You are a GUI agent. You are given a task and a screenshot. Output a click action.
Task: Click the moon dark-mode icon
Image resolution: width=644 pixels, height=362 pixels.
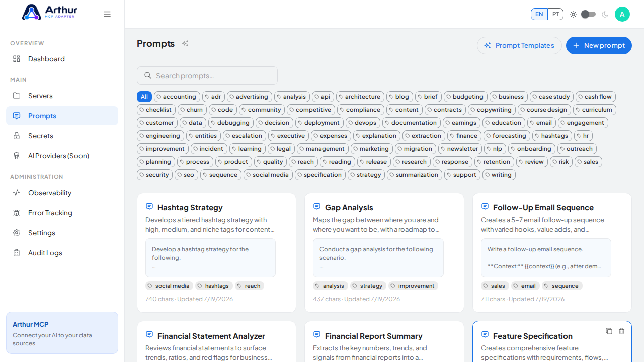(x=605, y=14)
